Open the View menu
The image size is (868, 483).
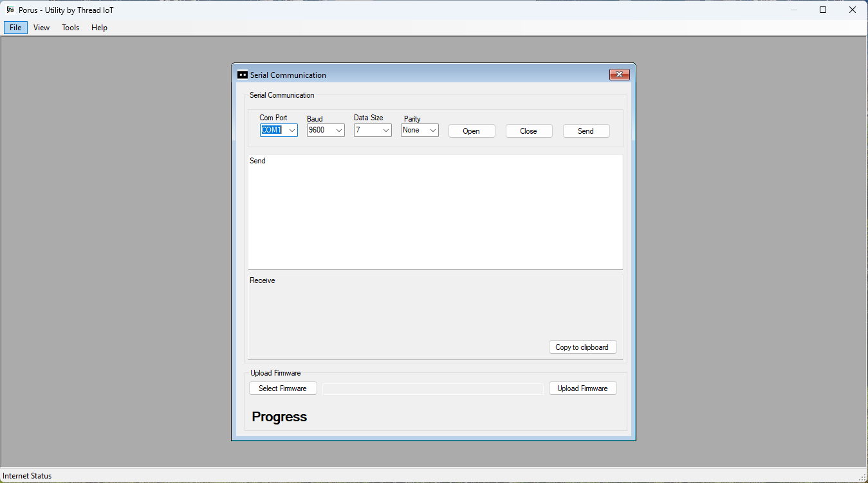pyautogui.click(x=41, y=28)
